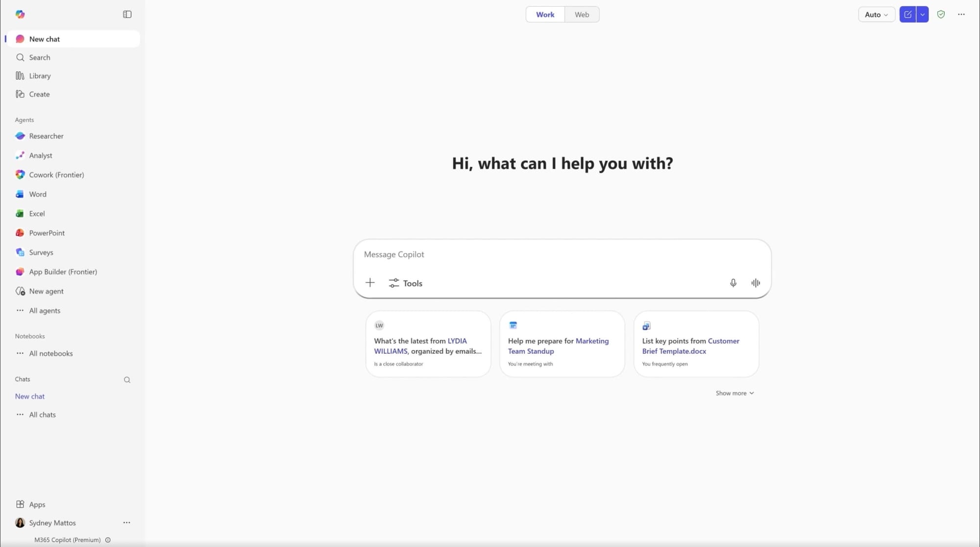The height and width of the screenshot is (547, 980).
Task: Open the Analyst agent
Action: [40, 155]
